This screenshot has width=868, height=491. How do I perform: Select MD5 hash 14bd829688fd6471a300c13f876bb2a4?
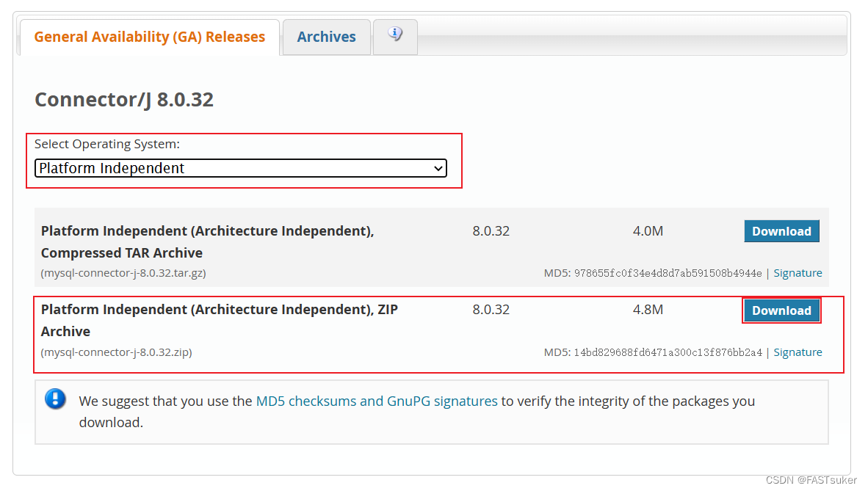(668, 352)
